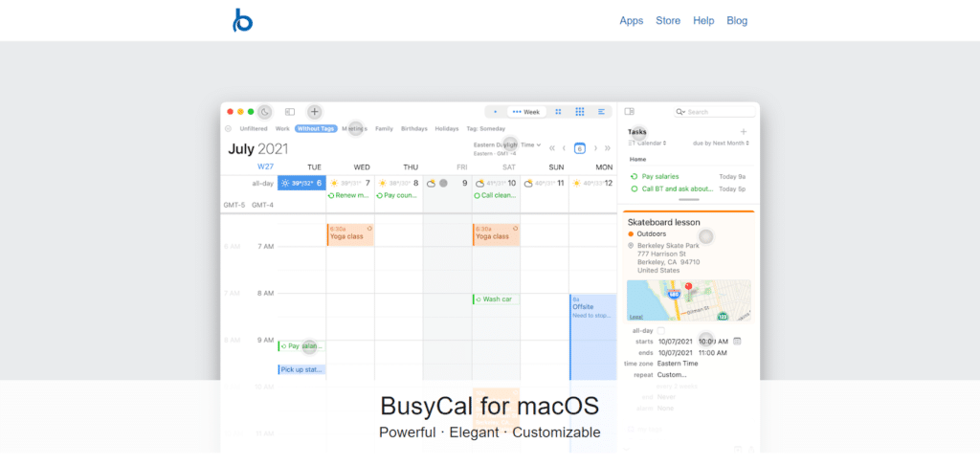Click the Today button showing 6
Screen dimensions: 980x465
(579, 148)
